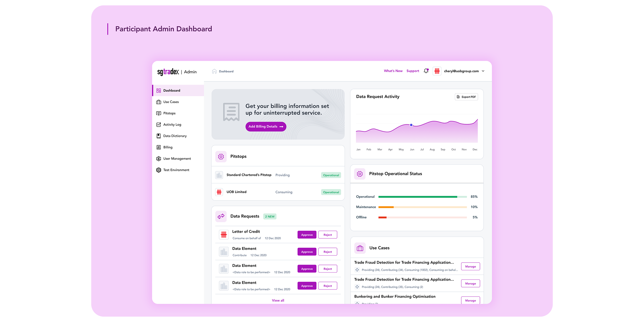Open Billing in the sidebar

[x=178, y=147]
